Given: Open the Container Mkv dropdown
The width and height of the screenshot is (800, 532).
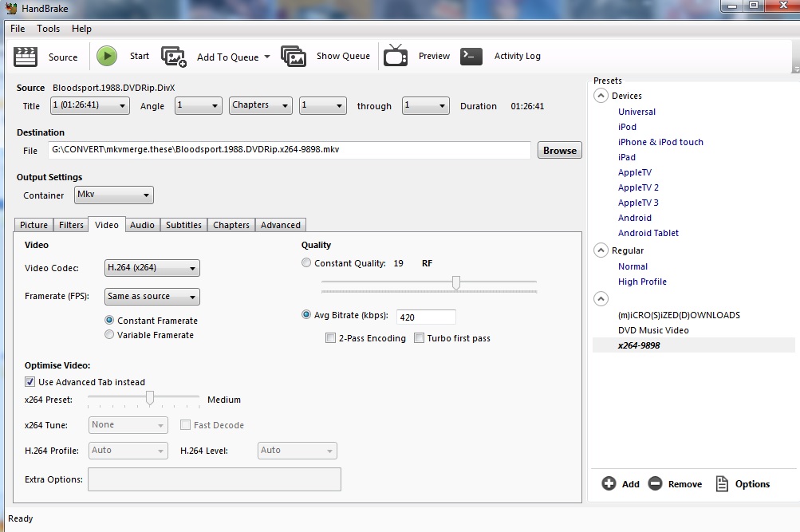Looking at the screenshot, I should coord(114,195).
